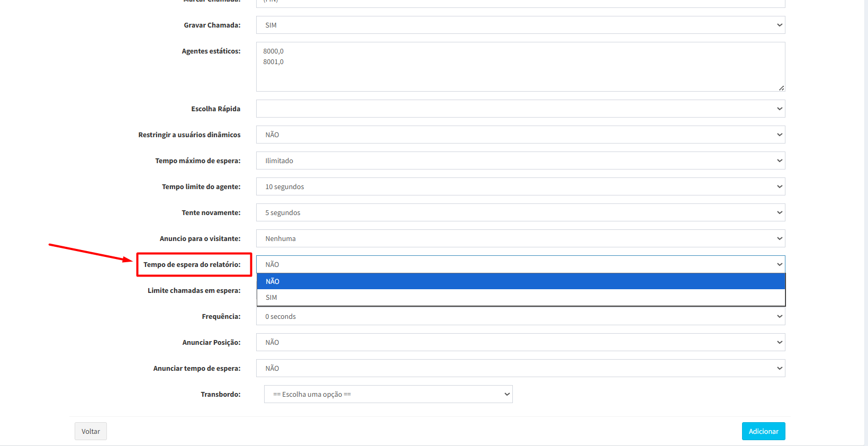Open Anunciar tempo de espera dropdown
The height and width of the screenshot is (446, 868).
(520, 368)
